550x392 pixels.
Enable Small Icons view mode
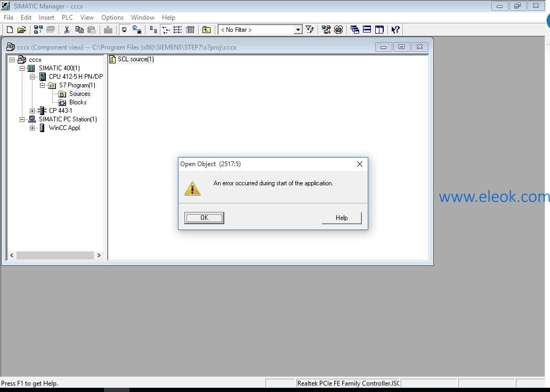(166, 30)
